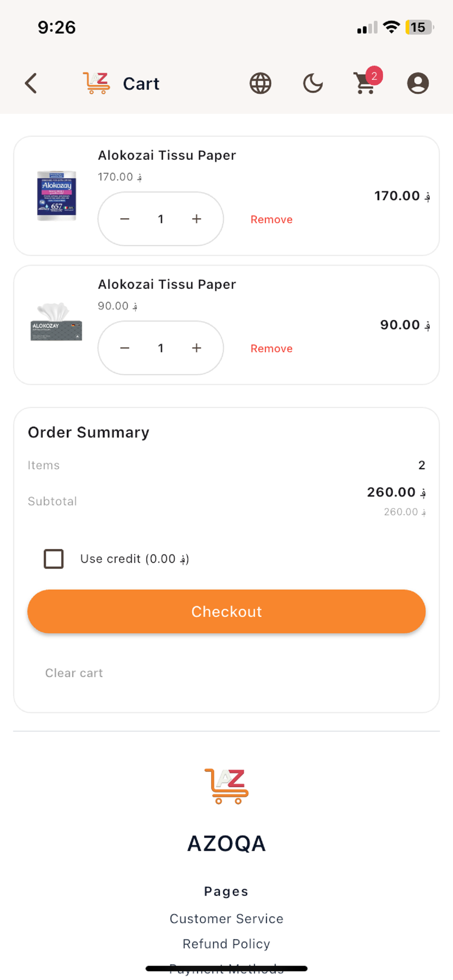Enable the Use credit checkbox
The width and height of the screenshot is (453, 980).
[54, 559]
